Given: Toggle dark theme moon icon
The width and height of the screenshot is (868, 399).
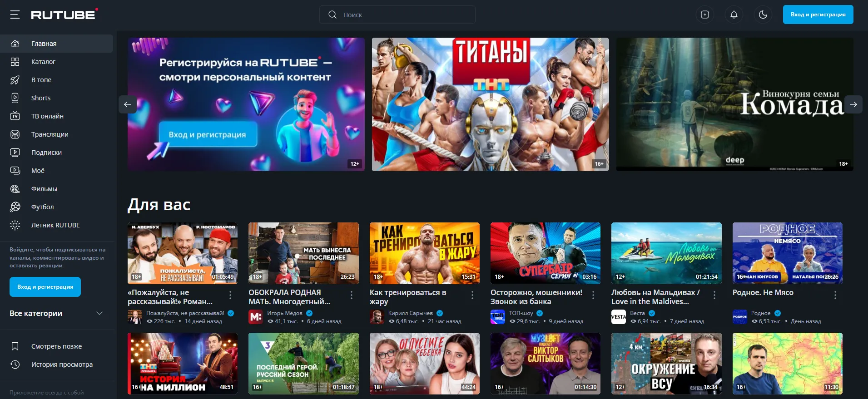Looking at the screenshot, I should [x=763, y=15].
